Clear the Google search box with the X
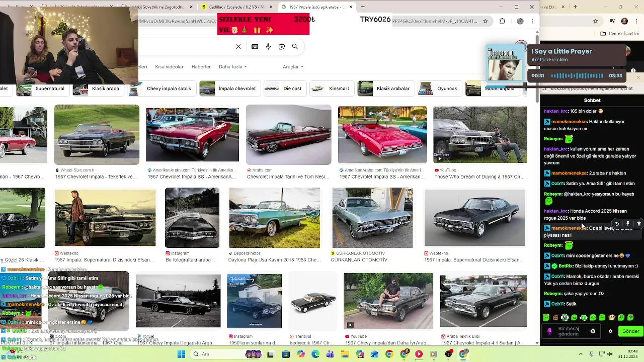Screen dimensions: 644x362 pos(238,47)
